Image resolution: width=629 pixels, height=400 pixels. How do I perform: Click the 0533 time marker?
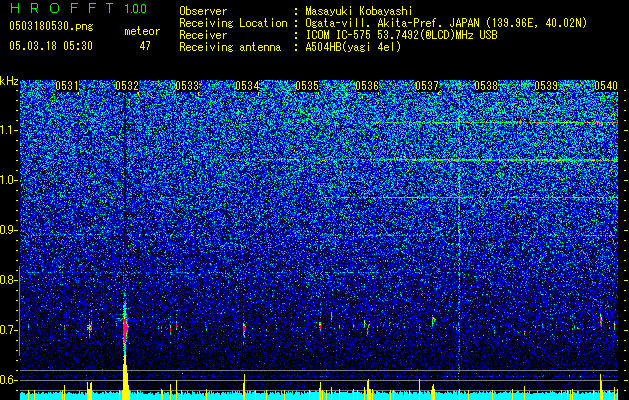(187, 86)
